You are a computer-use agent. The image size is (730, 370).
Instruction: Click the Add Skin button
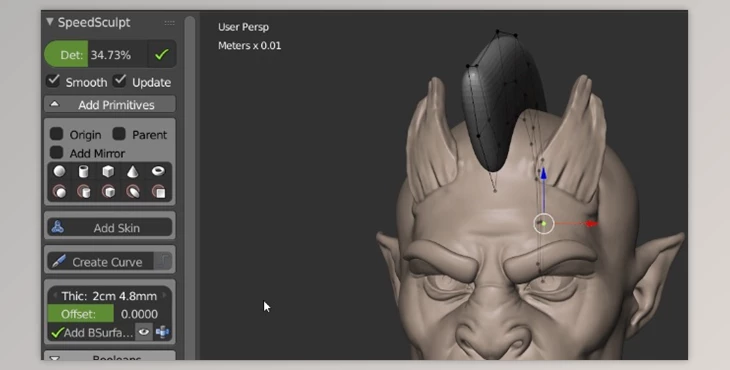(110, 228)
